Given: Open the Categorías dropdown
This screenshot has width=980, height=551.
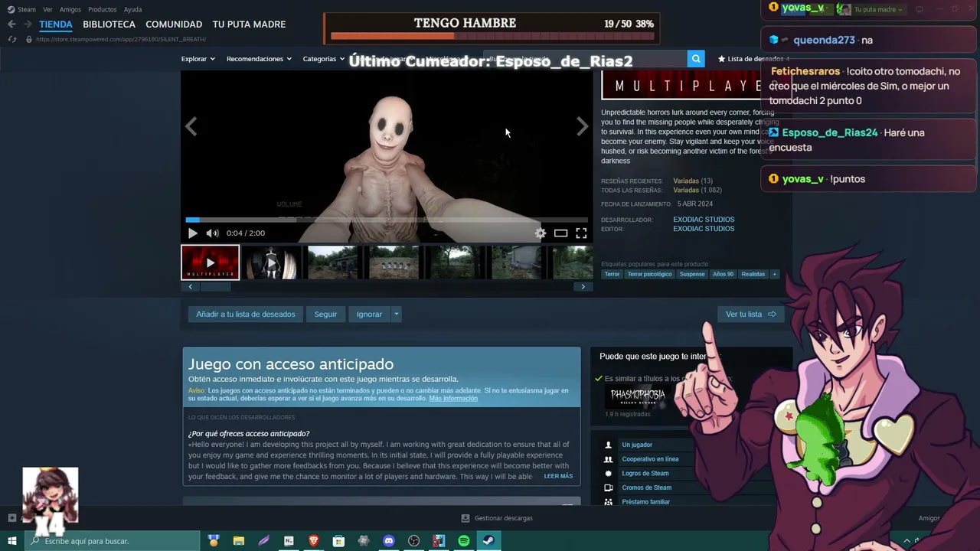Looking at the screenshot, I should point(323,59).
